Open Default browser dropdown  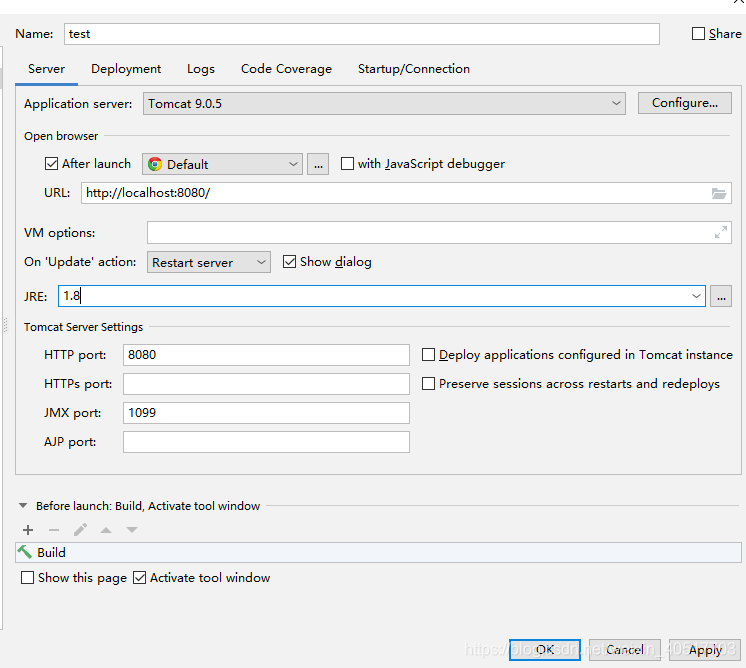tap(222, 165)
